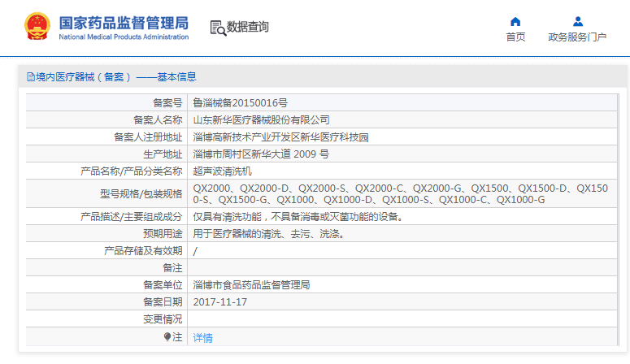Click the 变更情况 row label

tap(163, 319)
